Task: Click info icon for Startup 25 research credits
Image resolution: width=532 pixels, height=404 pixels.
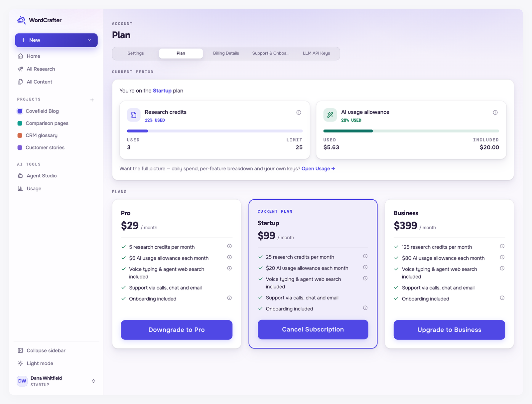Action: 365,256
